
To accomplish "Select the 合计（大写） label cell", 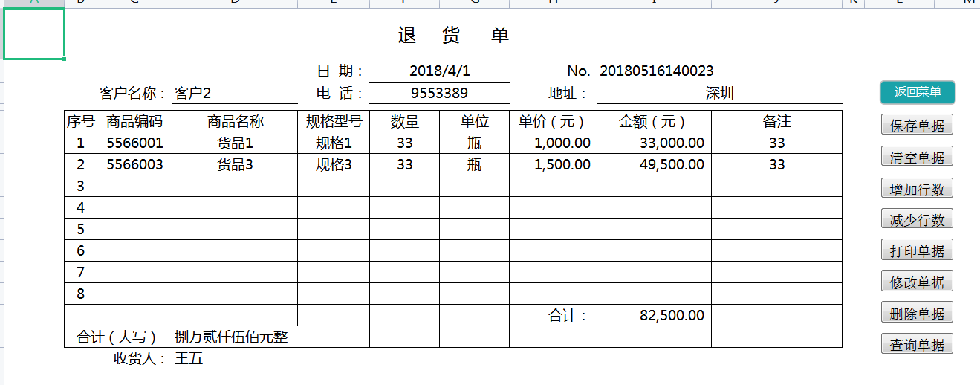I will point(118,337).
